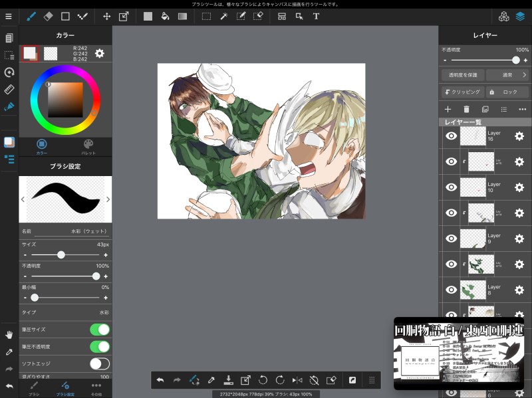This screenshot has width=532, height=398.
Task: Toggle 筆圧サイズ switch
Action: [x=100, y=330]
